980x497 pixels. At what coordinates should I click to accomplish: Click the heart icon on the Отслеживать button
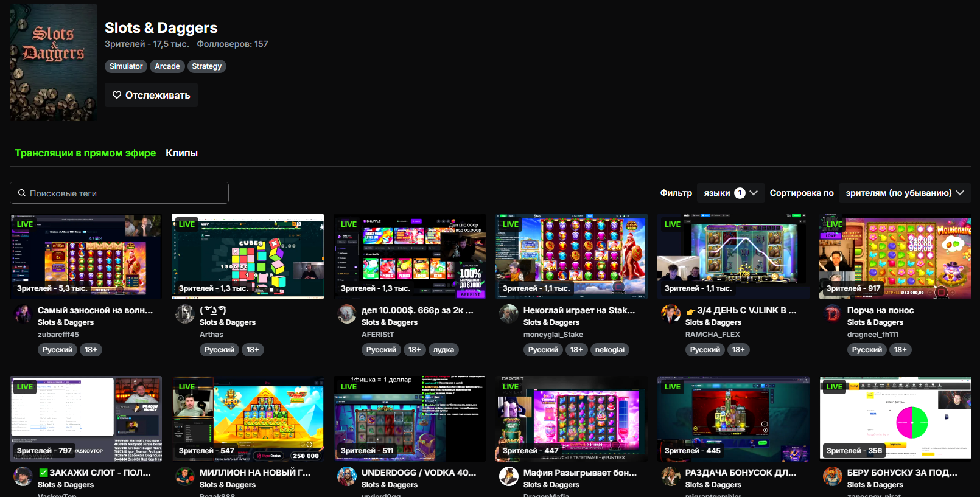pyautogui.click(x=117, y=95)
